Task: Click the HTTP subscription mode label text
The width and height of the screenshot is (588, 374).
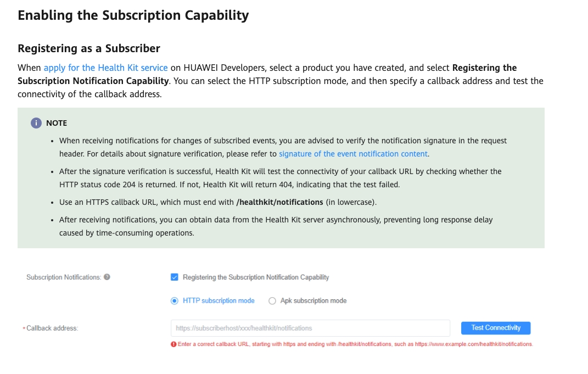Action: point(219,301)
